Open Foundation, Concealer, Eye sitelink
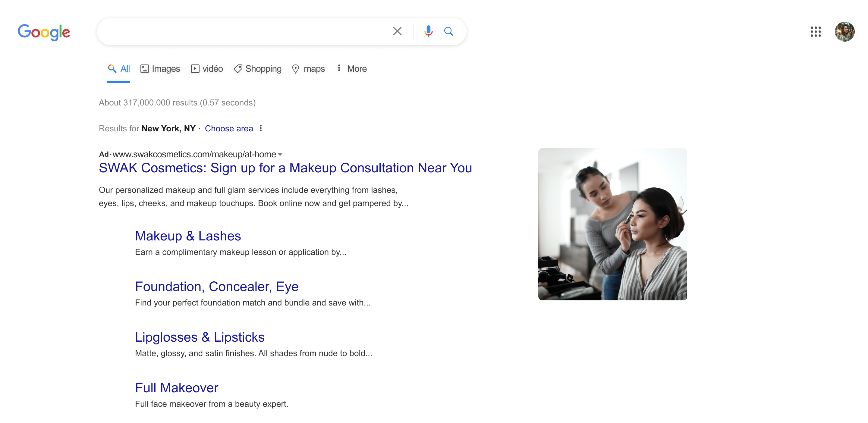 click(217, 286)
